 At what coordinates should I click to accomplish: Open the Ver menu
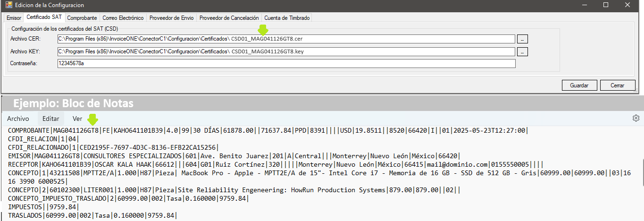(77, 119)
